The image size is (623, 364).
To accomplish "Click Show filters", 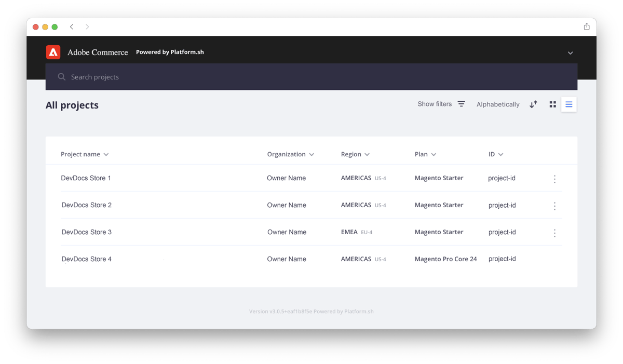I will [x=434, y=104].
